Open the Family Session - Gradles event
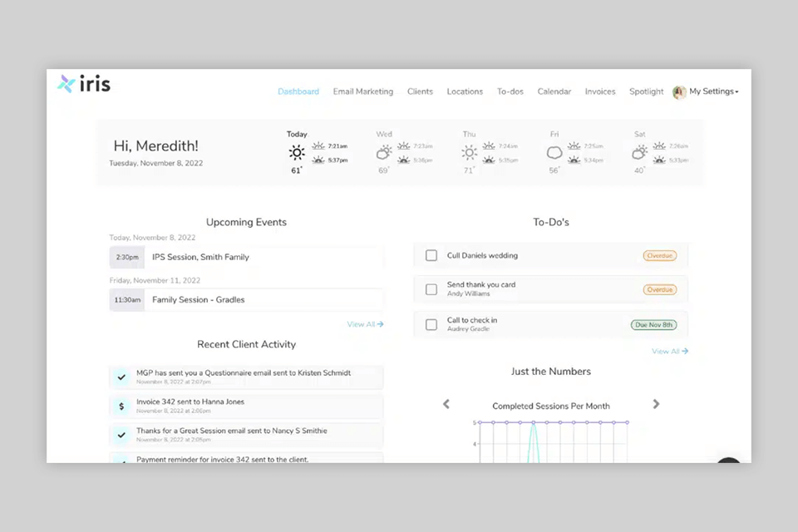 246,300
